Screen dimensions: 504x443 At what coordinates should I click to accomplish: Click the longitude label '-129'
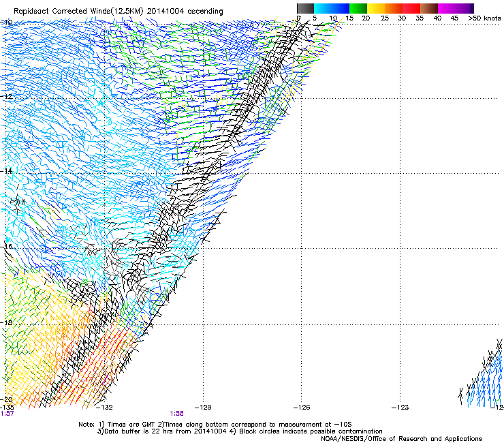203,408
